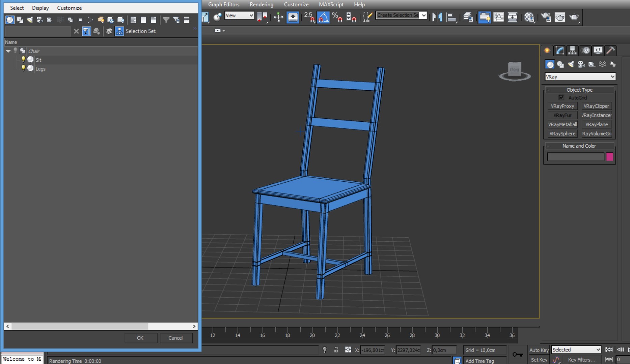This screenshot has height=364, width=630.
Task: Toggle the Spinner Snap button
Action: pos(351,17)
